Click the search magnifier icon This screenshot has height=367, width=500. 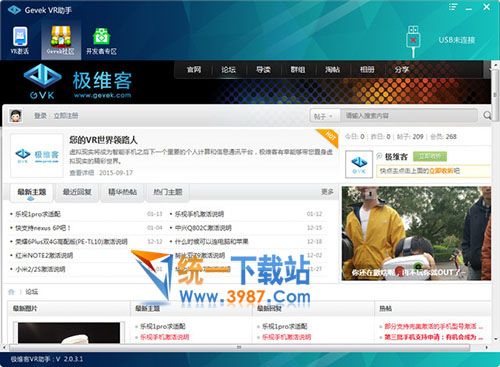pyautogui.click(x=487, y=116)
